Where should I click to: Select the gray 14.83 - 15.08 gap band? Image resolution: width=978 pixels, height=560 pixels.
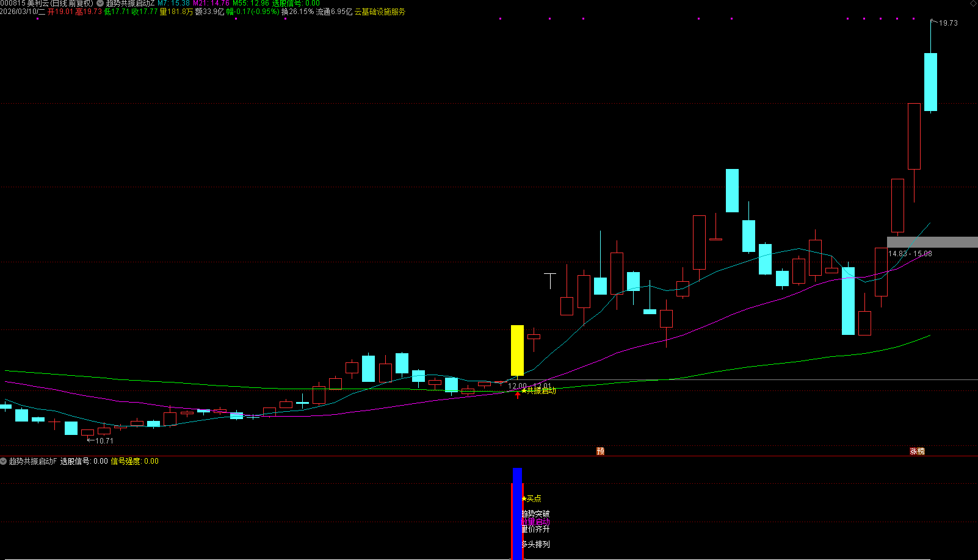[x=932, y=242]
